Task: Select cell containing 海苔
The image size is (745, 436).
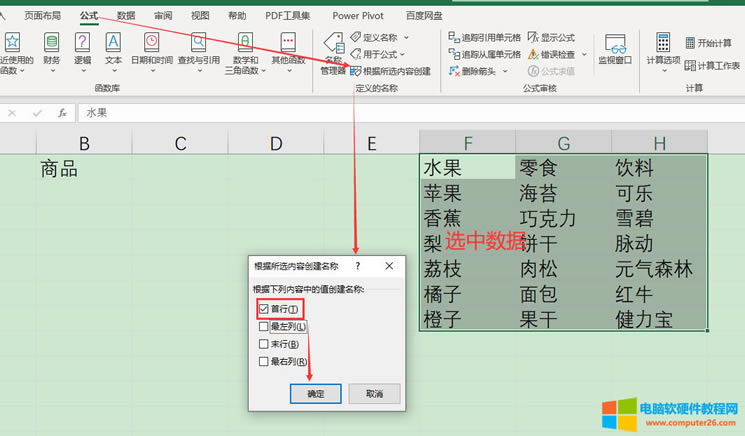Action: coord(564,193)
